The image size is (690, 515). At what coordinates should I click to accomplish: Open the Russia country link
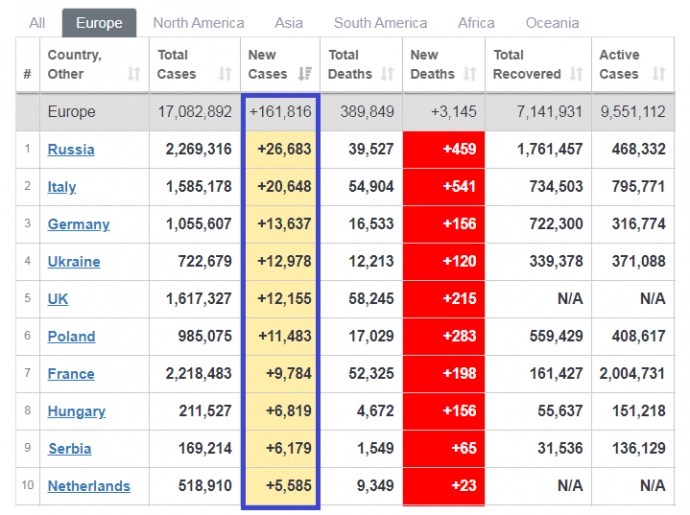[x=71, y=150]
